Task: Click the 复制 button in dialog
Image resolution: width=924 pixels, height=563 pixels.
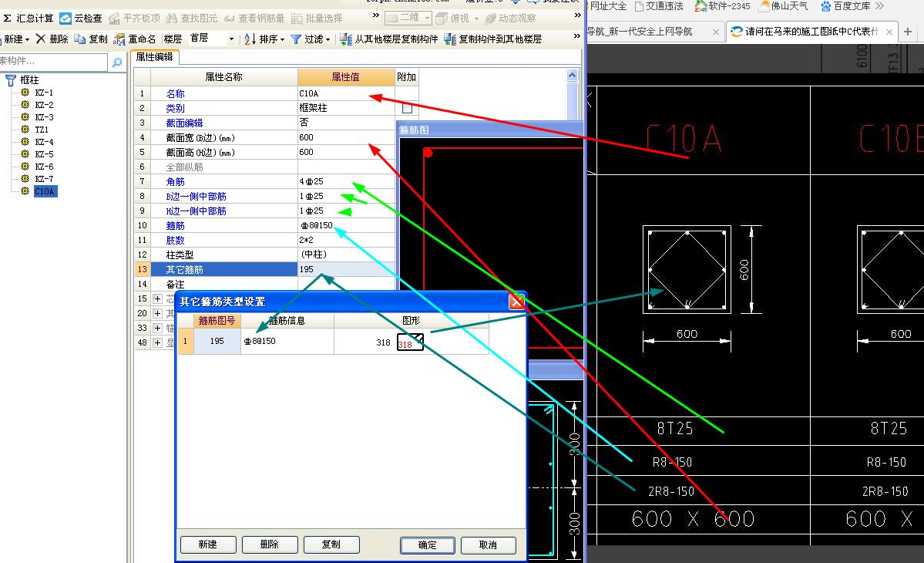Action: click(x=331, y=544)
